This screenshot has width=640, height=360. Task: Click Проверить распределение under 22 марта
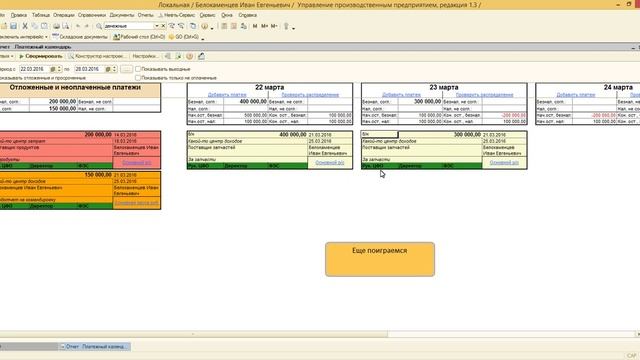coord(310,95)
